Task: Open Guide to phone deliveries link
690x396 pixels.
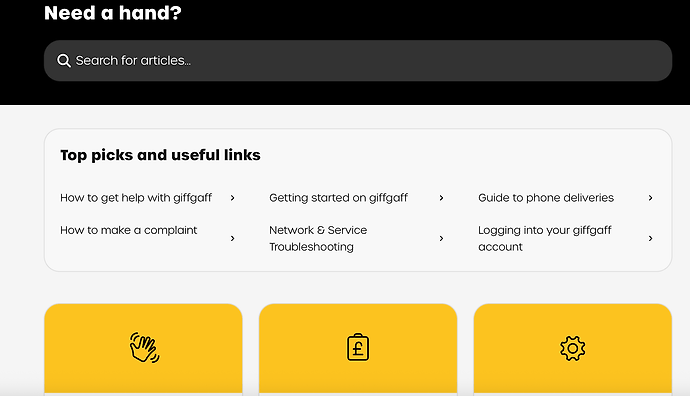Action: pyautogui.click(x=546, y=198)
